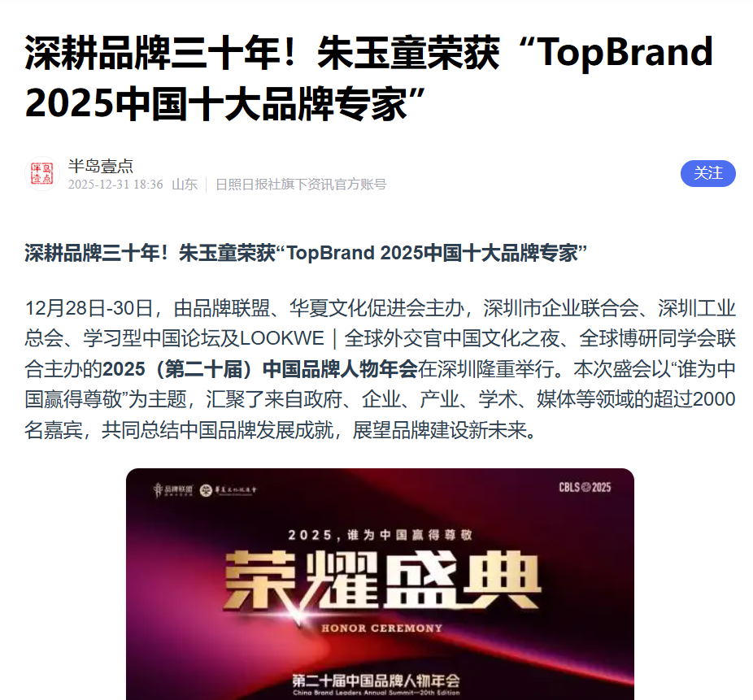Viewport: 753px width, 700px height.
Task: Open the 半岛壹点 account name link
Action: coord(100,166)
